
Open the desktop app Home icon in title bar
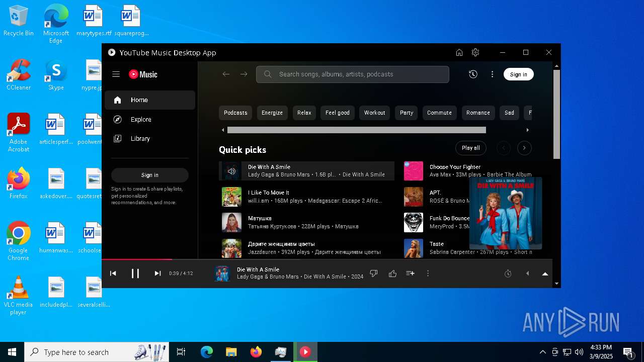459,52
